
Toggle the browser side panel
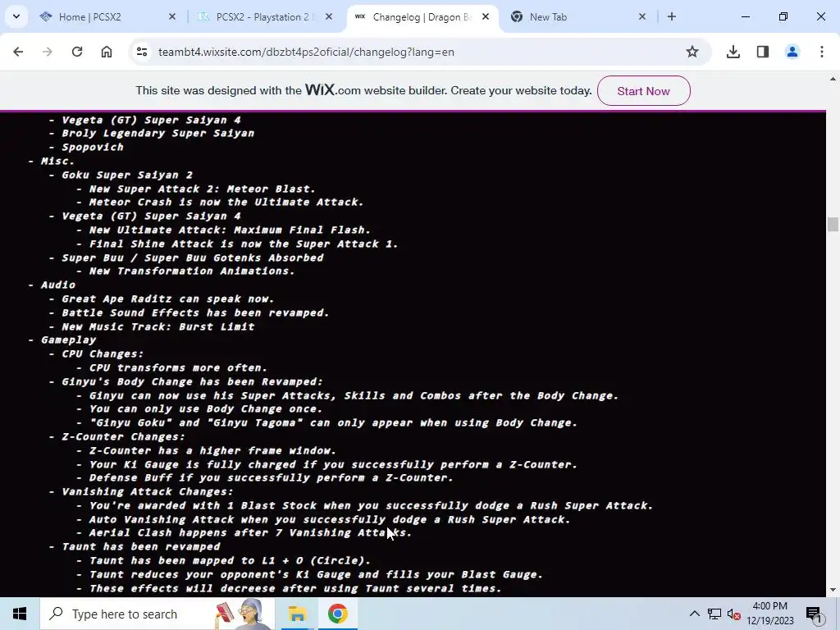pyautogui.click(x=763, y=52)
